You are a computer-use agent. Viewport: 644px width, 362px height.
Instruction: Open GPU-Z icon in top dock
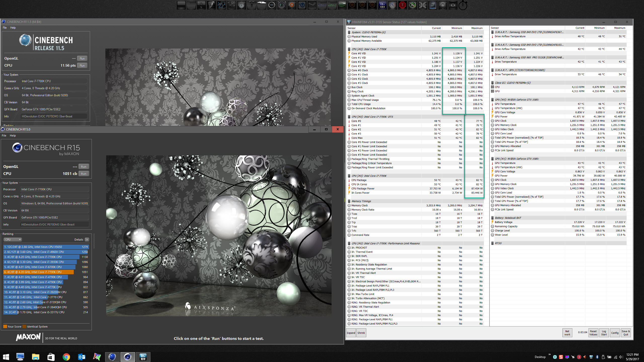(x=332, y=5)
